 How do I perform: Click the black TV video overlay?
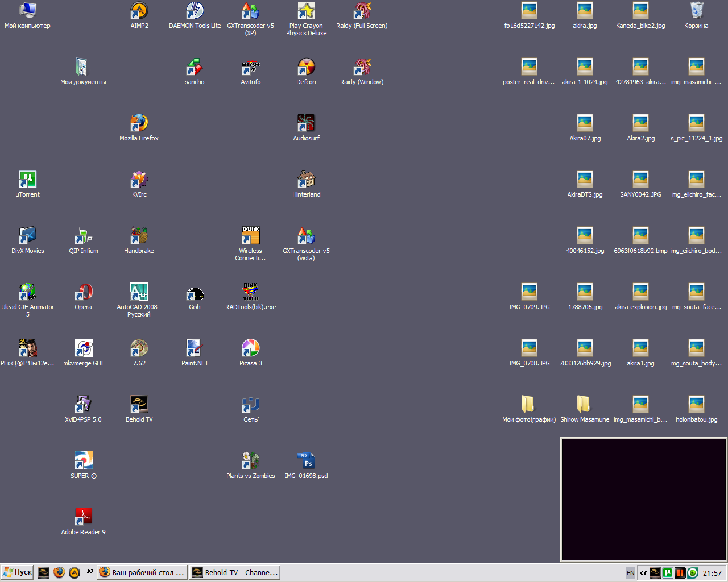644,500
